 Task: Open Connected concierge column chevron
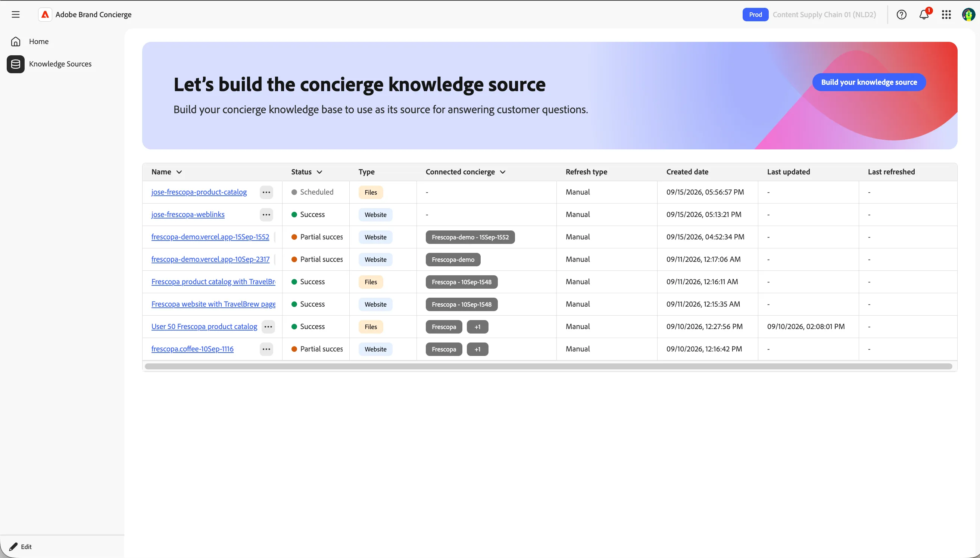click(x=503, y=172)
